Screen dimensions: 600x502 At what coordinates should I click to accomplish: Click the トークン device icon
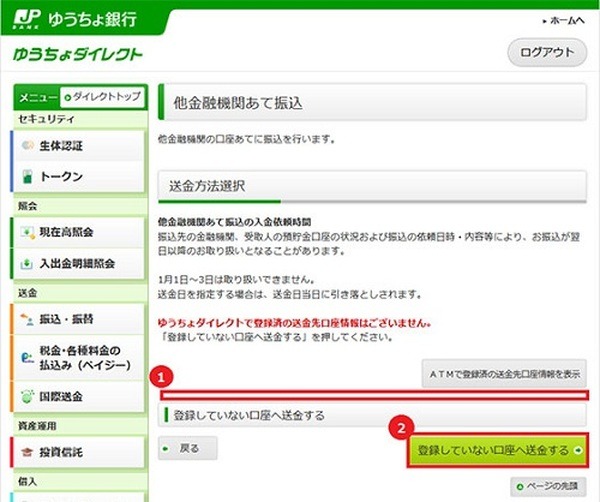(x=27, y=176)
